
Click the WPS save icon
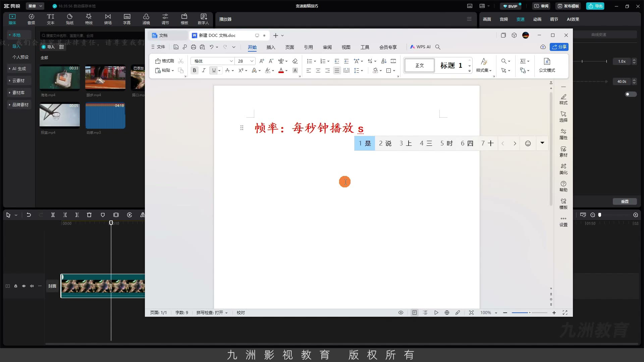(176, 47)
